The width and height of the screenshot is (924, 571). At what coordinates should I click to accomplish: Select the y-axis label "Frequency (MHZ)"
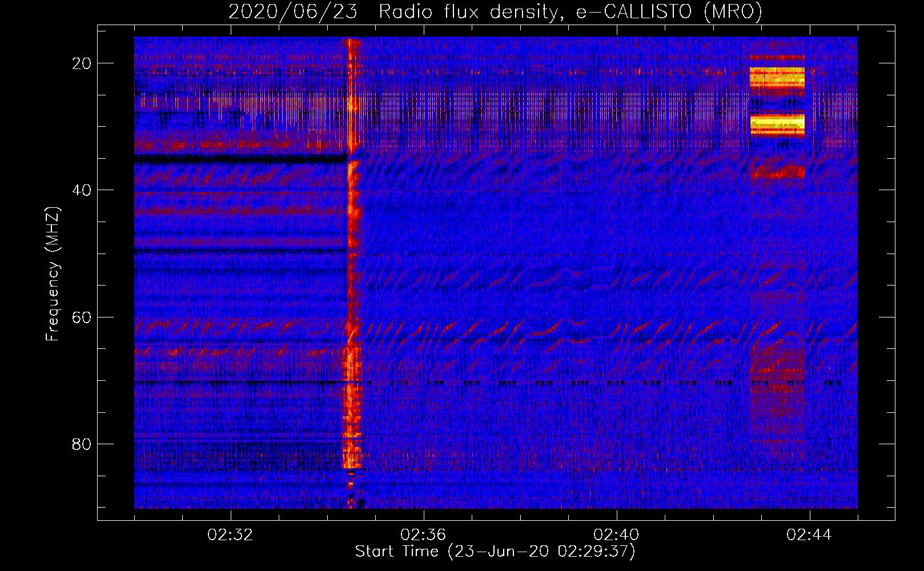52,274
